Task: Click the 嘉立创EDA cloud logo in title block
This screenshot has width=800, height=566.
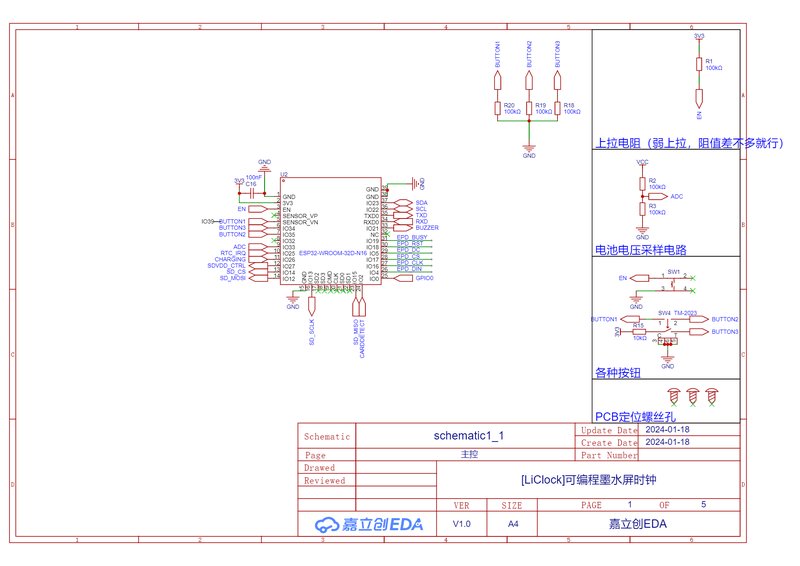Action: pos(369,524)
